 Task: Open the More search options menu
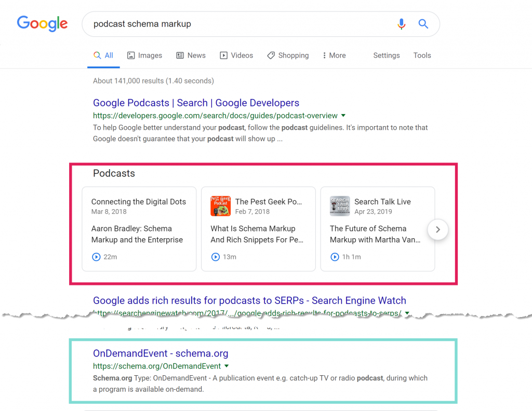pyautogui.click(x=334, y=56)
